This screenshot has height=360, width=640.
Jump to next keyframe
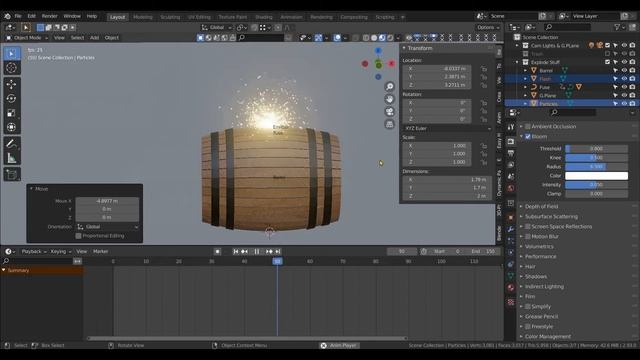[269, 251]
